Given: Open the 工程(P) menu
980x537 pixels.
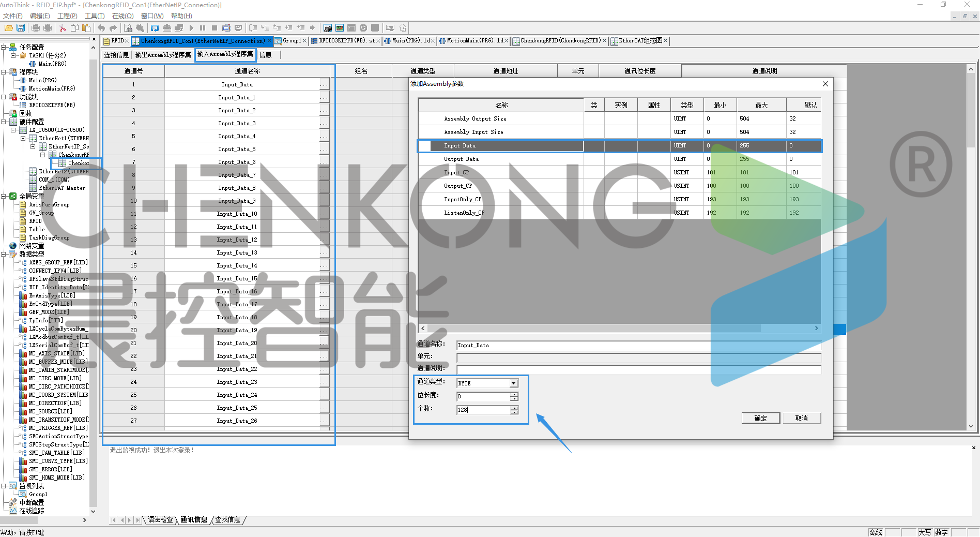Looking at the screenshot, I should coord(67,16).
